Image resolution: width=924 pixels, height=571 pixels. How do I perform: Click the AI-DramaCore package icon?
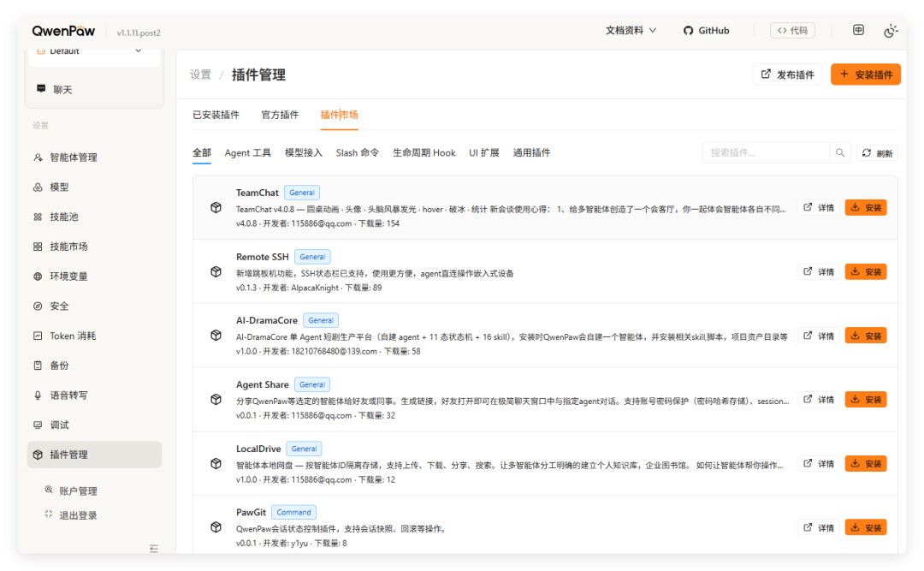(216, 336)
